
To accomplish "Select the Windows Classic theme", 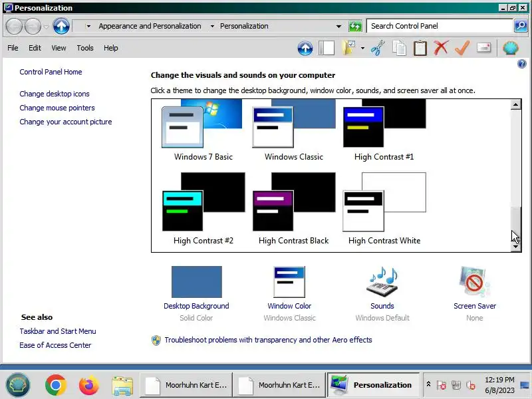I will [x=293, y=130].
